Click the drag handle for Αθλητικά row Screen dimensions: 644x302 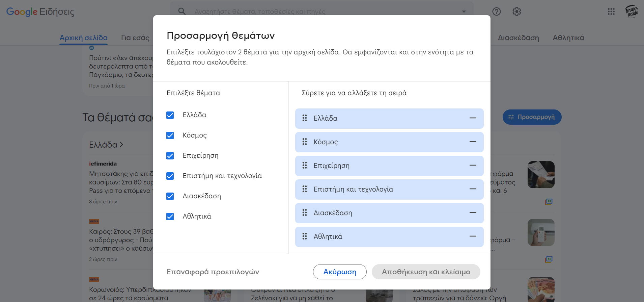click(305, 236)
